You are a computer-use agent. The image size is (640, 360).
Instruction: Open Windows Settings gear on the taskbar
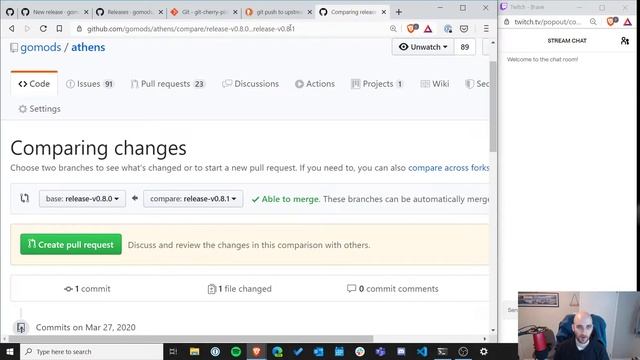click(x=484, y=351)
